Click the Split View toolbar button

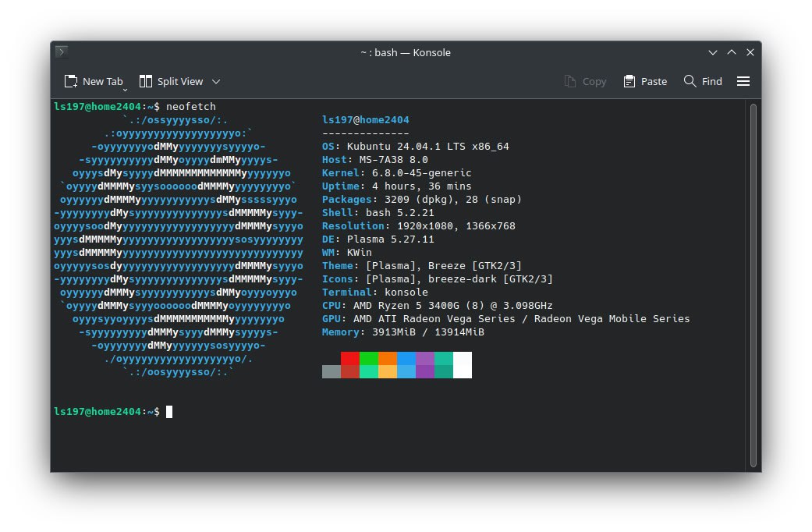171,81
